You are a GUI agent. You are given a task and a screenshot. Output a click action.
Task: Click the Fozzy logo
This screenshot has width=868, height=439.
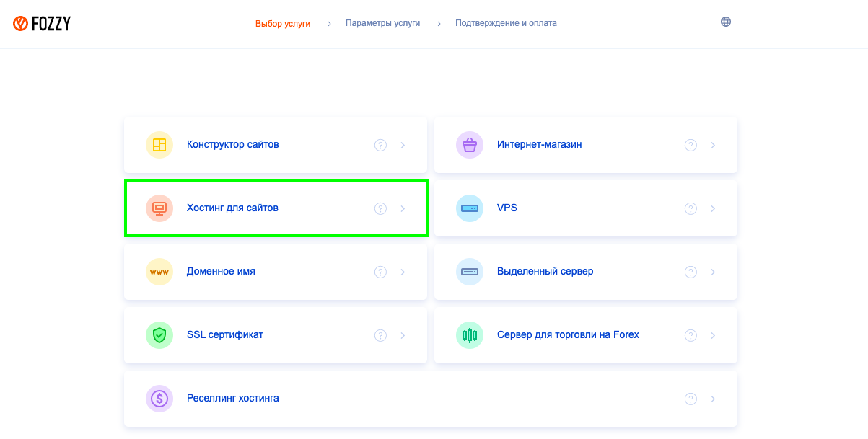(x=42, y=24)
